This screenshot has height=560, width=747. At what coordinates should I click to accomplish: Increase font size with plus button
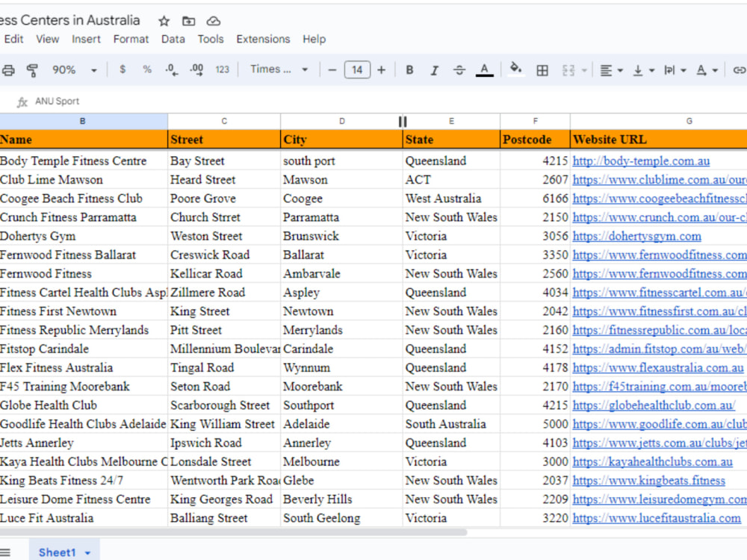click(x=381, y=70)
